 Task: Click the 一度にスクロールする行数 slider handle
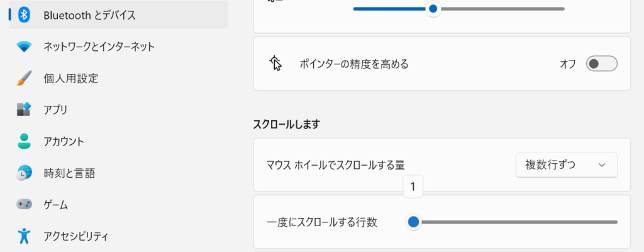413,222
